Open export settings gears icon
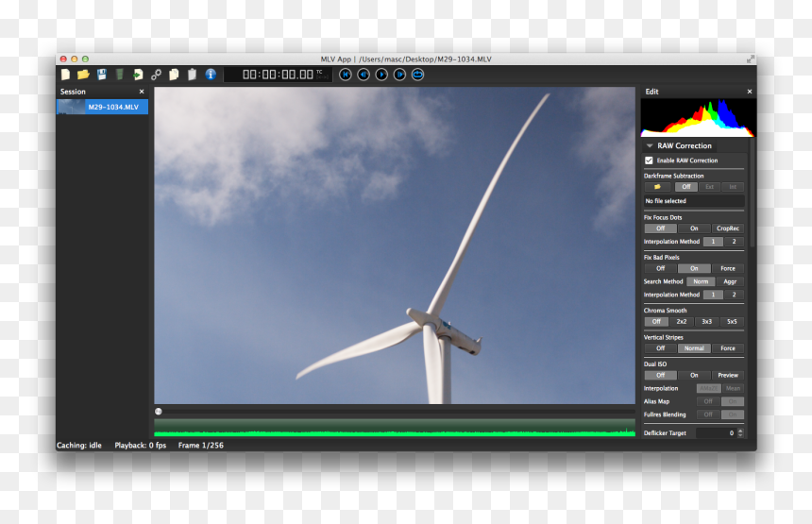 point(156,75)
